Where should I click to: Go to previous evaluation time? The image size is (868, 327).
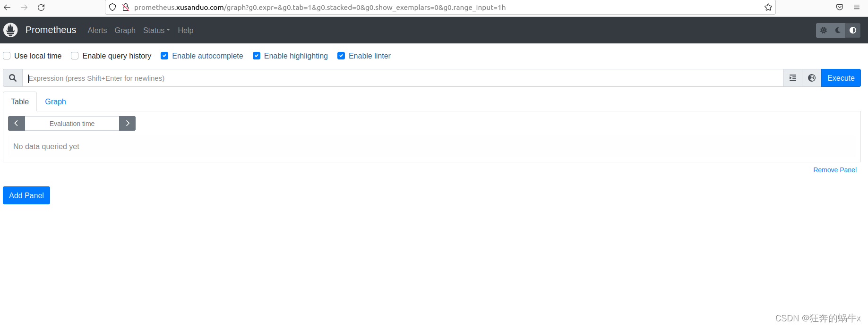click(x=17, y=123)
